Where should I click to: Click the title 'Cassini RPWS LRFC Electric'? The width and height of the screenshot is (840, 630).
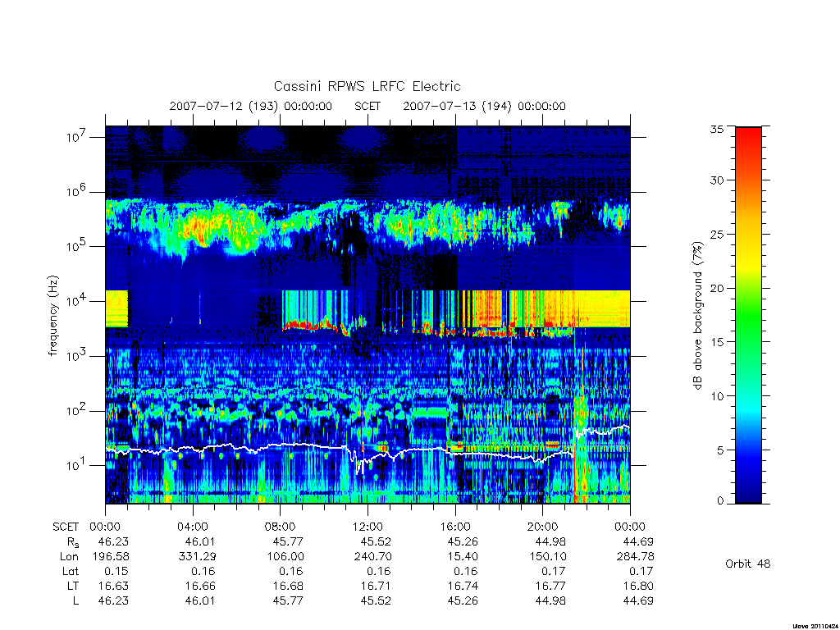click(x=367, y=87)
